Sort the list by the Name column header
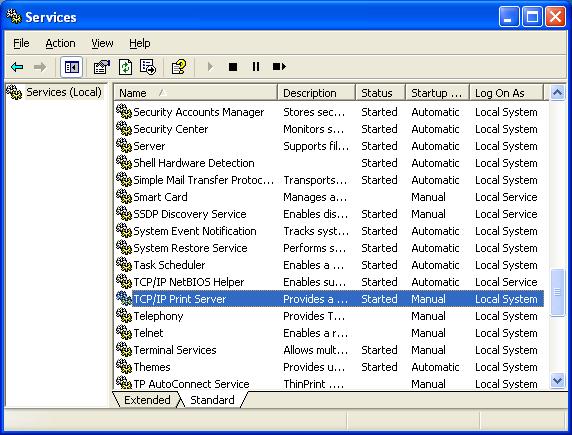Screen dimensions: 572x435 tap(196, 93)
